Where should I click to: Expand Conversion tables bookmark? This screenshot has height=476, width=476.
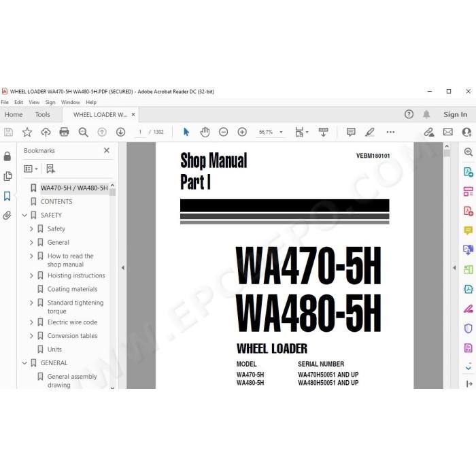pos(31,336)
